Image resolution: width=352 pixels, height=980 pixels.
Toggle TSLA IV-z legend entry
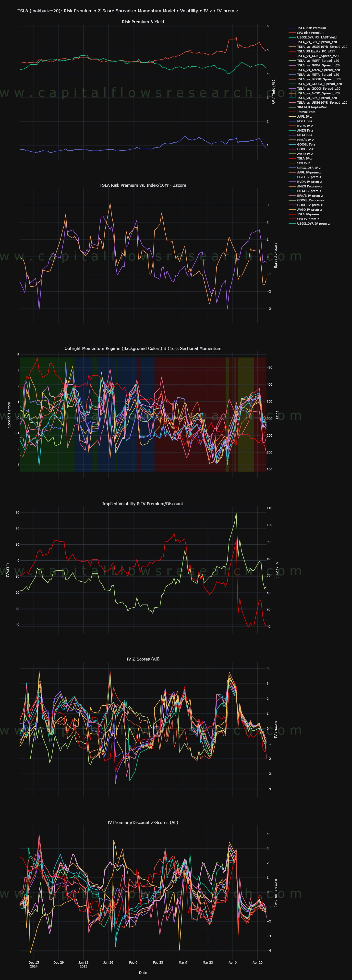point(300,159)
